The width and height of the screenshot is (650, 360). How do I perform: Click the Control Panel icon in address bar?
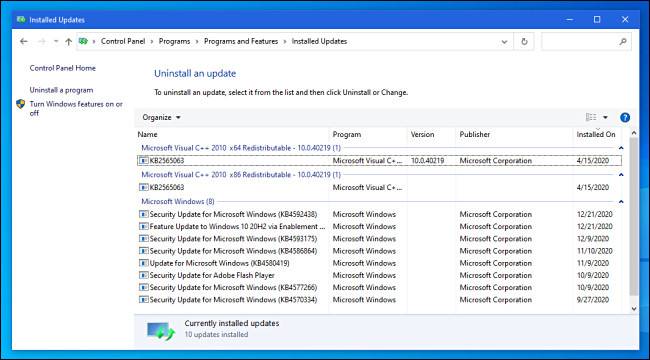tap(84, 41)
